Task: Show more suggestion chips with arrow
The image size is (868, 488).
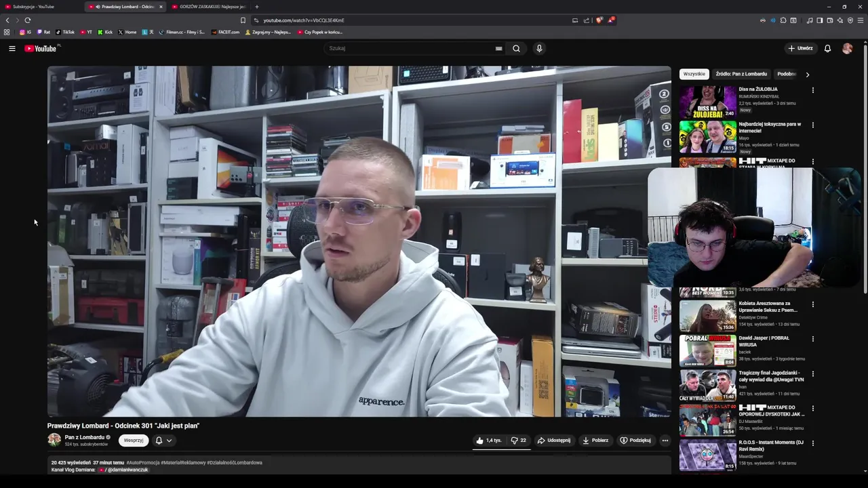Action: coord(807,75)
